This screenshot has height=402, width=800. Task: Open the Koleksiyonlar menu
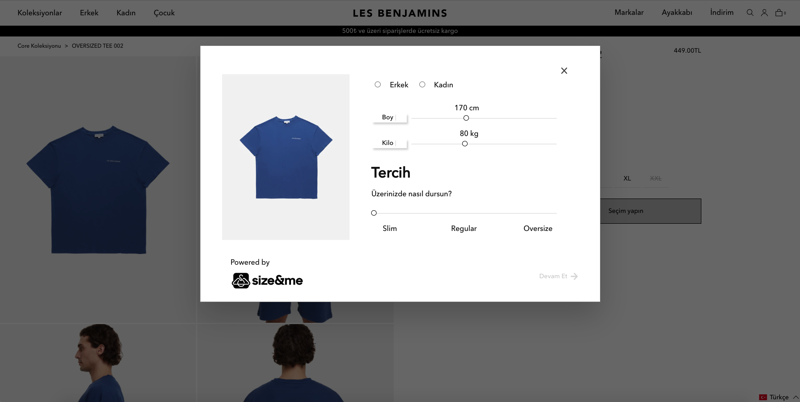pos(40,13)
